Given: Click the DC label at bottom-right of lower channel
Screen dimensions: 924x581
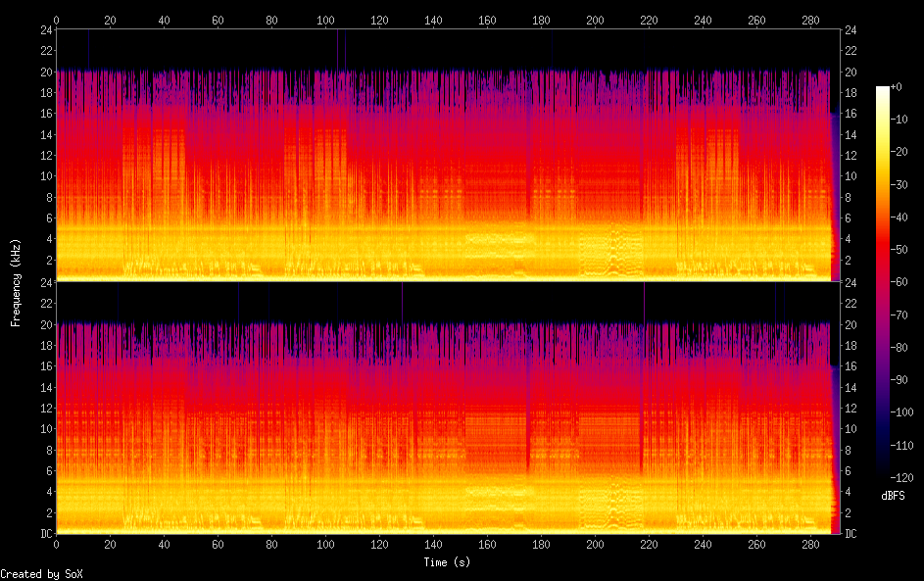Looking at the screenshot, I should coord(851,534).
